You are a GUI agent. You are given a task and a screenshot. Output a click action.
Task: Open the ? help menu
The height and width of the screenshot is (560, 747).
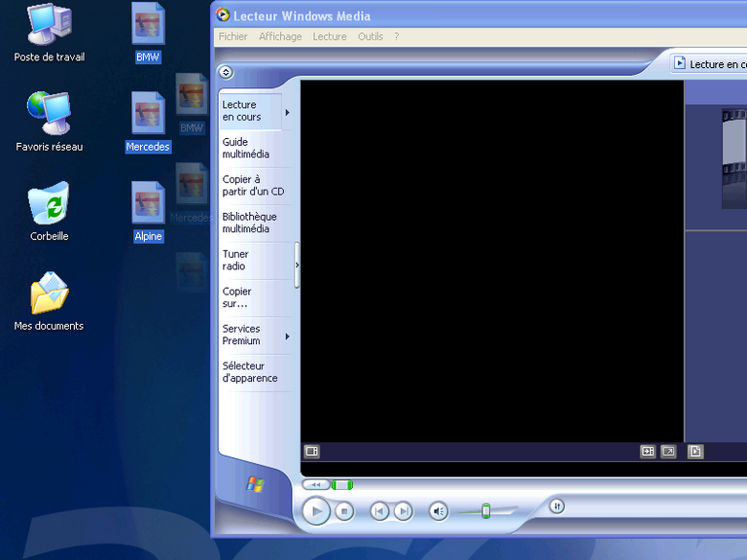(x=397, y=37)
